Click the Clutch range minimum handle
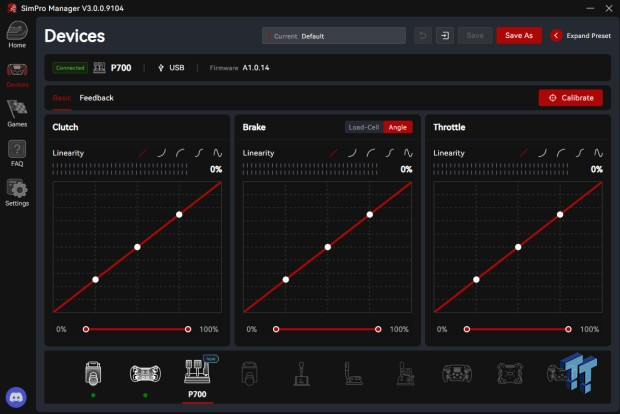 coord(86,329)
